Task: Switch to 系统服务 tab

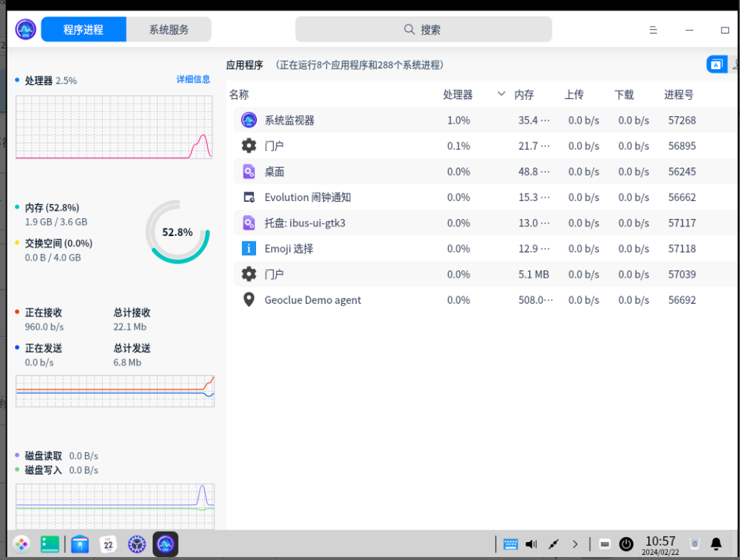Action: pos(169,30)
